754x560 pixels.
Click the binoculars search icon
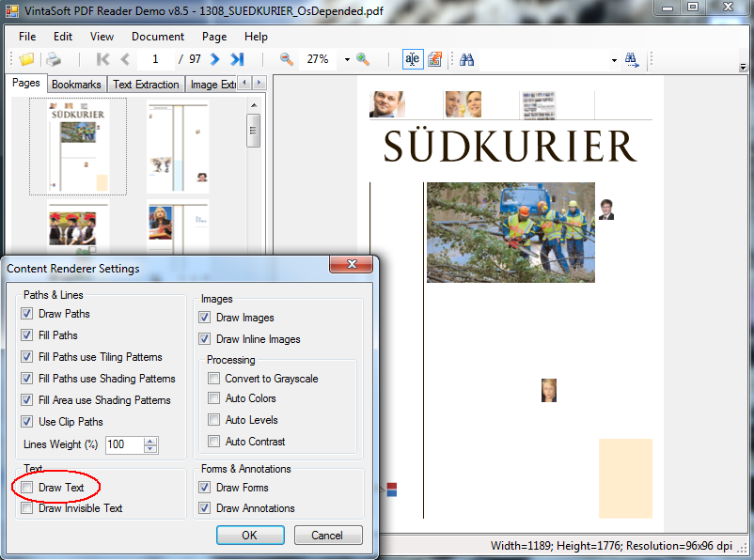pos(467,59)
